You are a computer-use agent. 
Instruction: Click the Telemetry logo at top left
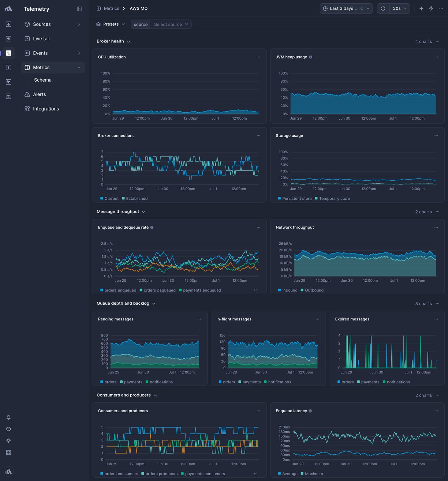pyautogui.click(x=8, y=8)
